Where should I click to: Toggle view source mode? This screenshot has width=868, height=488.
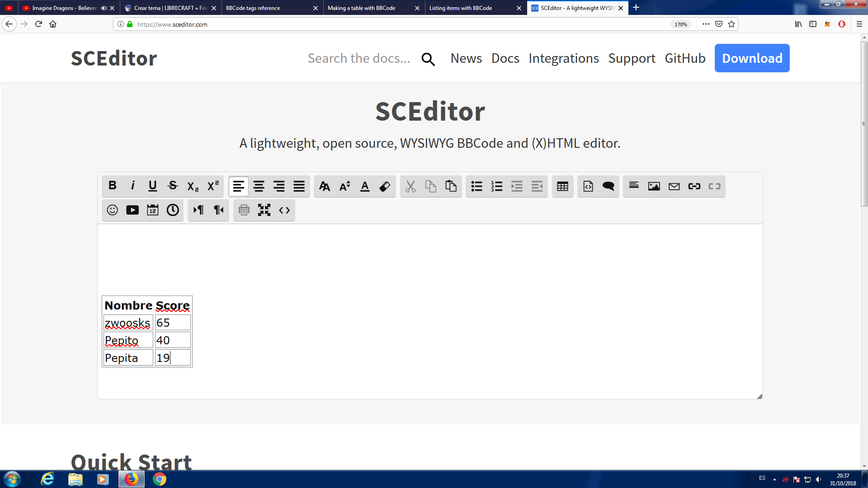284,210
